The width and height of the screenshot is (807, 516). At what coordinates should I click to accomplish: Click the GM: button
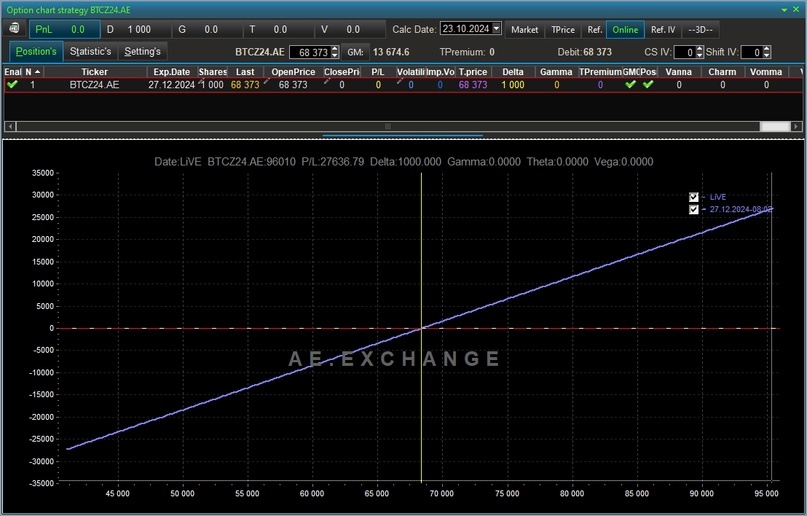point(355,52)
